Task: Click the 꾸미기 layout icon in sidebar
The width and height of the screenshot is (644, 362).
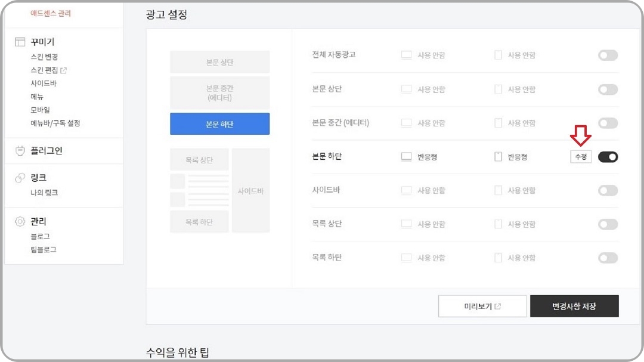Action: tap(20, 42)
